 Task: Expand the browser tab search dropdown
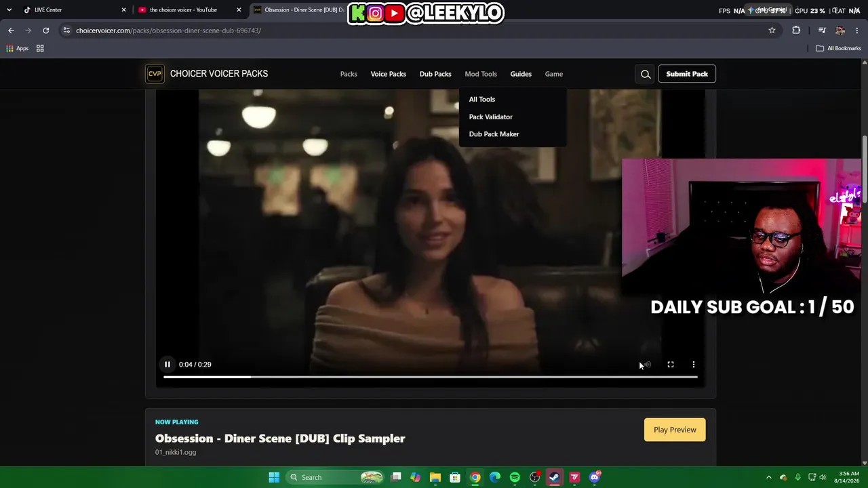click(9, 10)
